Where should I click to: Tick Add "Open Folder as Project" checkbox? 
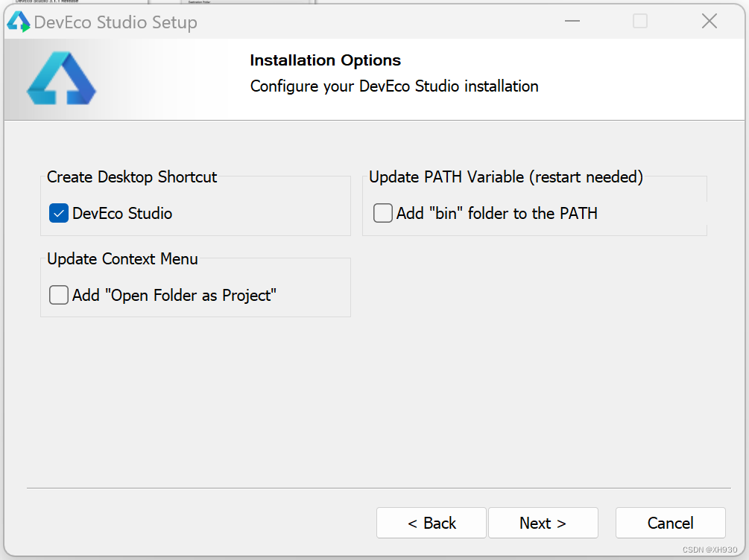tap(59, 296)
